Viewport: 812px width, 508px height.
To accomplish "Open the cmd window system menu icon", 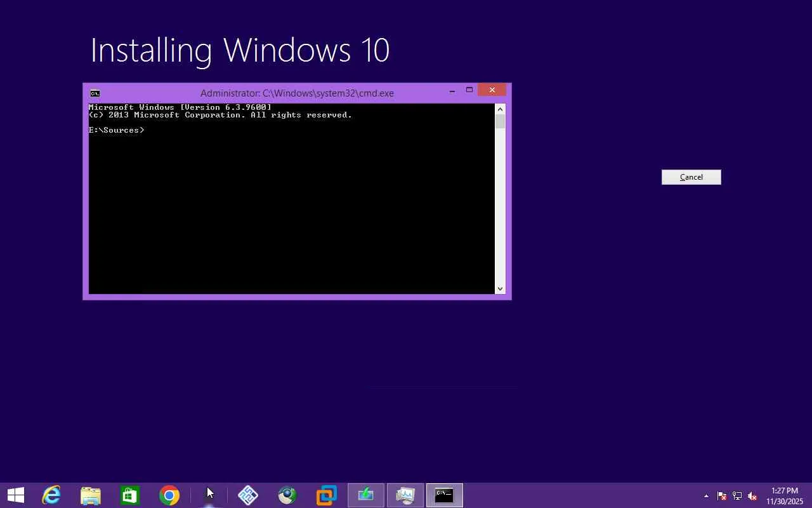I will click(95, 93).
